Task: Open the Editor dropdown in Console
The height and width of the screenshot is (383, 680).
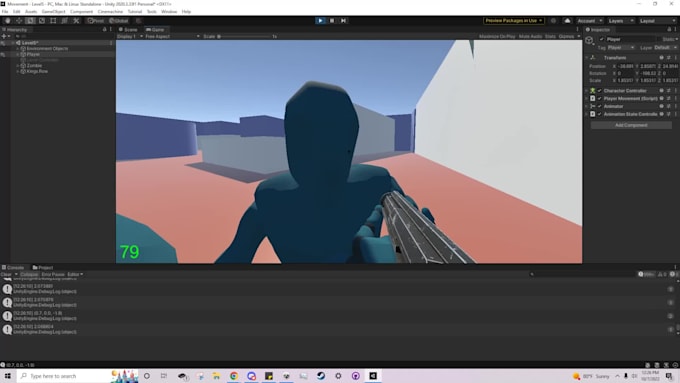Action: 75,274
